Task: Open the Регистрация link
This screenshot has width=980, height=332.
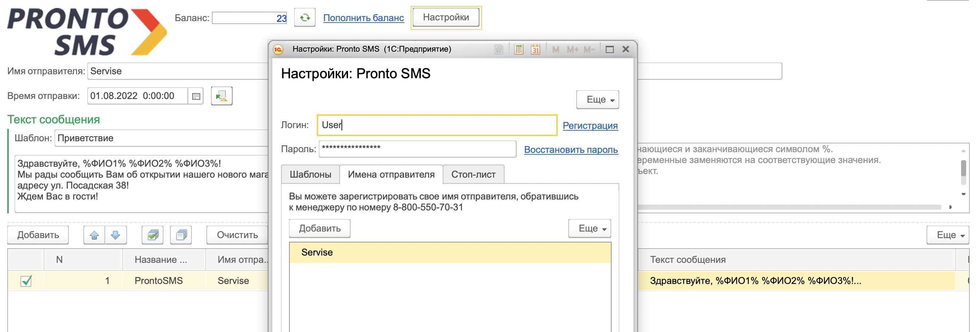Action: 590,126
